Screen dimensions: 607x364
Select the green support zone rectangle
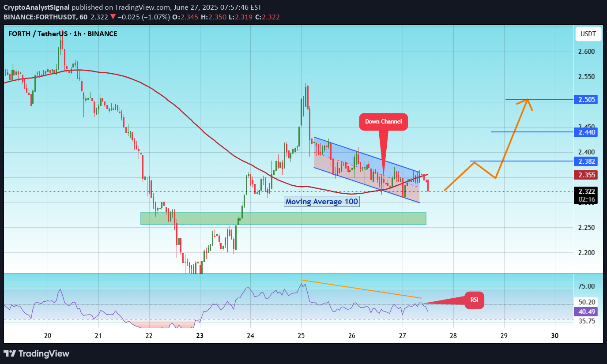[x=283, y=218]
